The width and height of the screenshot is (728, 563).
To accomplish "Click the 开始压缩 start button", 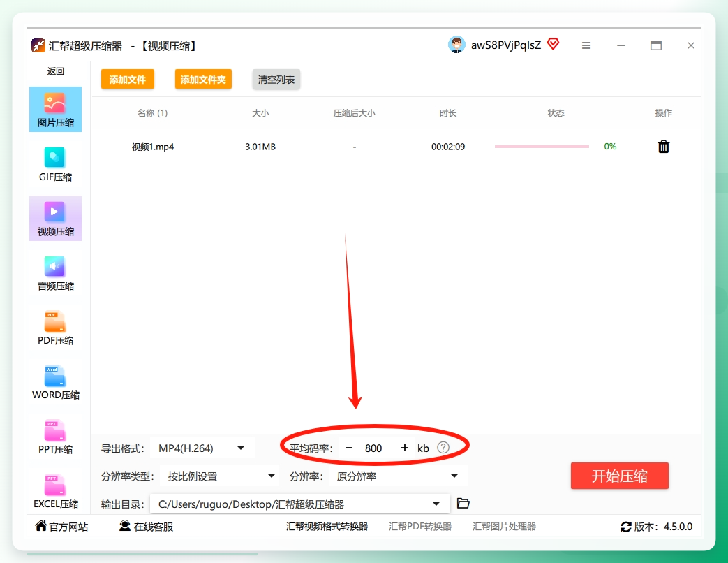I will 619,476.
